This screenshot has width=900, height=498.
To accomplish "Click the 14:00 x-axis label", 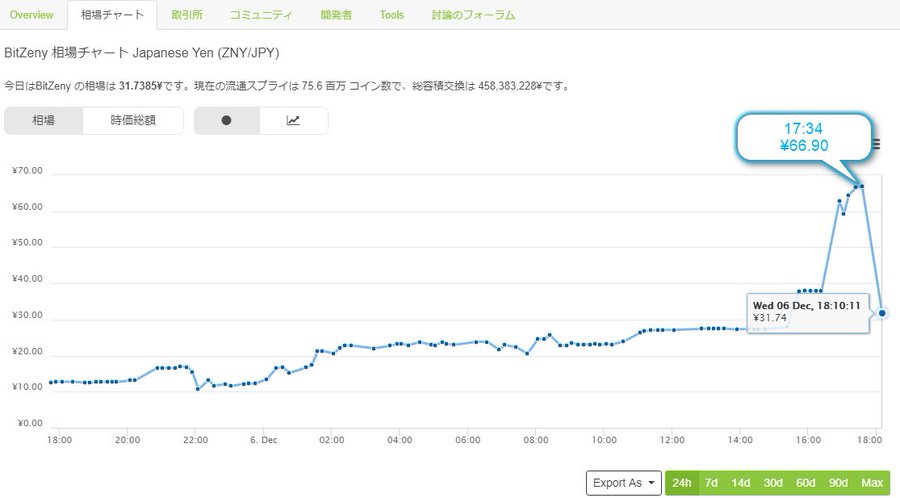I will pyautogui.click(x=740, y=440).
